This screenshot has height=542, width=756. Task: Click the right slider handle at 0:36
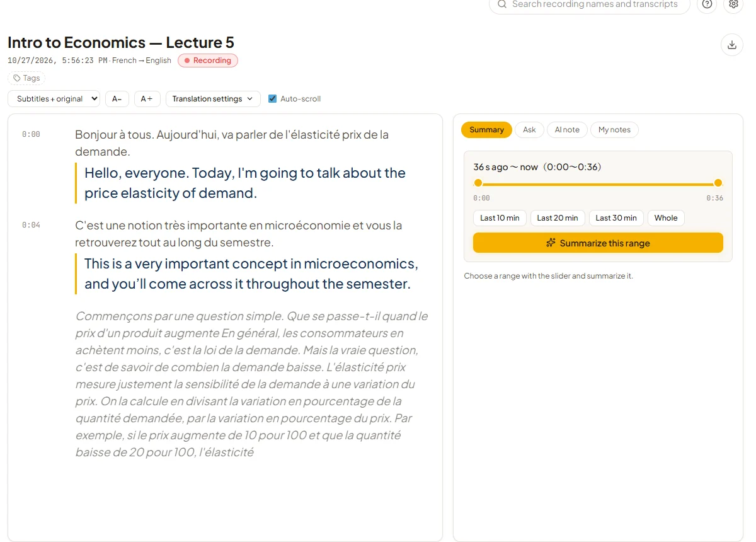coord(718,183)
